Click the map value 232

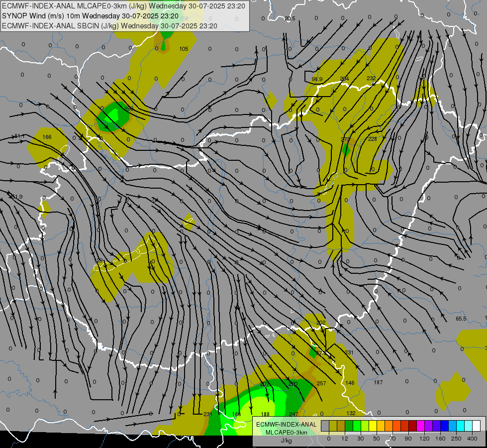click(x=371, y=78)
